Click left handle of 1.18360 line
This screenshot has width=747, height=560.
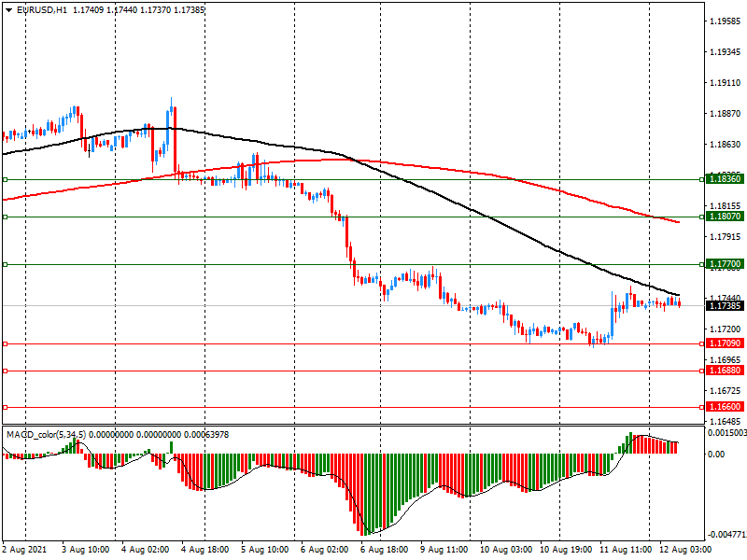6,179
